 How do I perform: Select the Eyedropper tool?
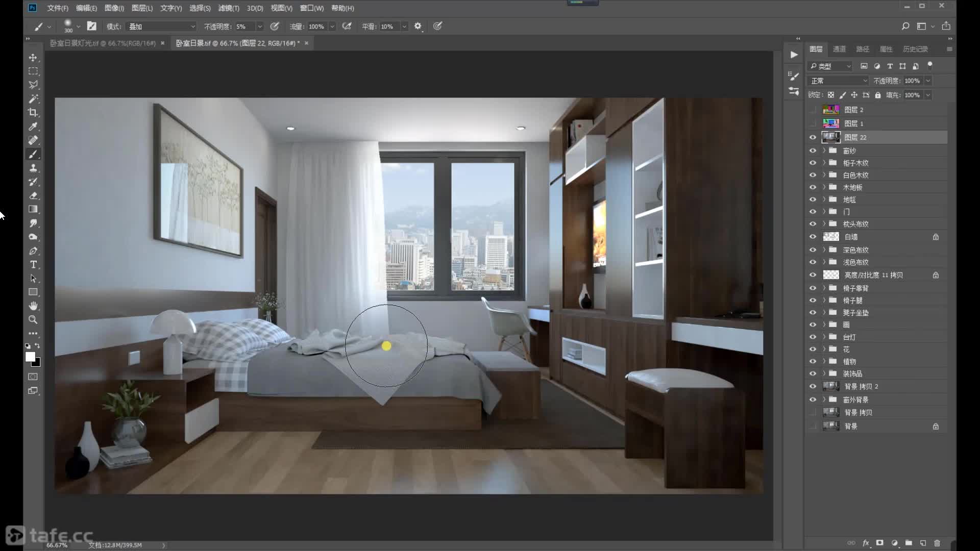click(x=33, y=127)
